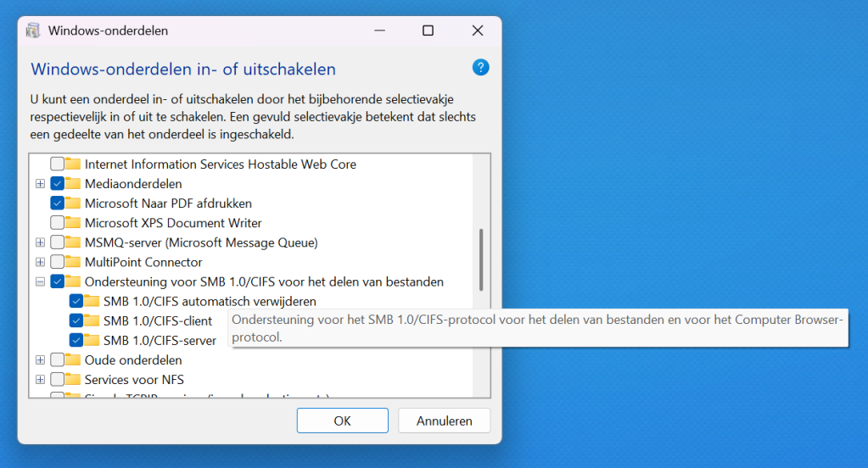Click the blue help question mark icon
The width and height of the screenshot is (868, 468).
tap(480, 68)
